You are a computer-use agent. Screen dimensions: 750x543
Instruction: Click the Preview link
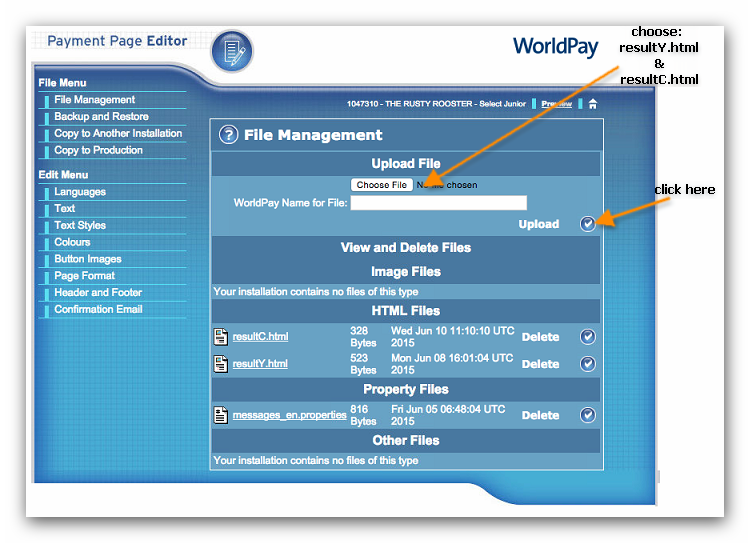click(556, 104)
